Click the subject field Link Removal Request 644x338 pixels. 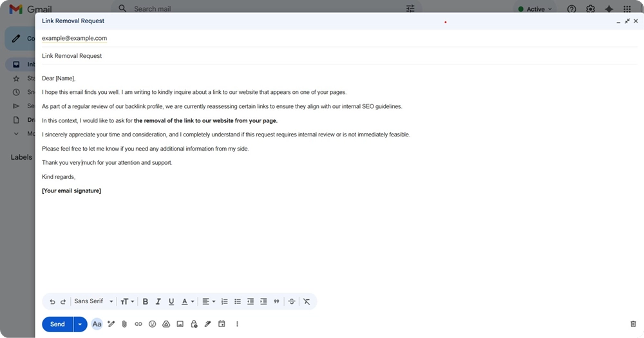point(339,56)
